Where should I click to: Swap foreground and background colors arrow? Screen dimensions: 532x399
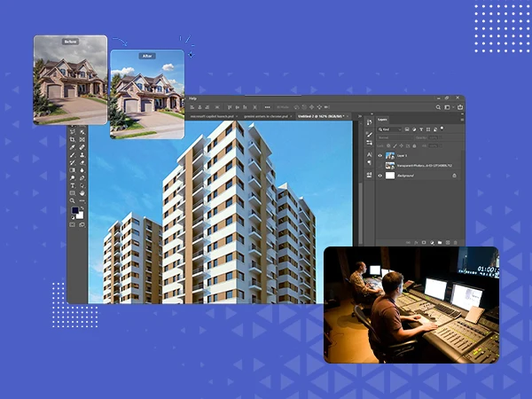point(82,207)
